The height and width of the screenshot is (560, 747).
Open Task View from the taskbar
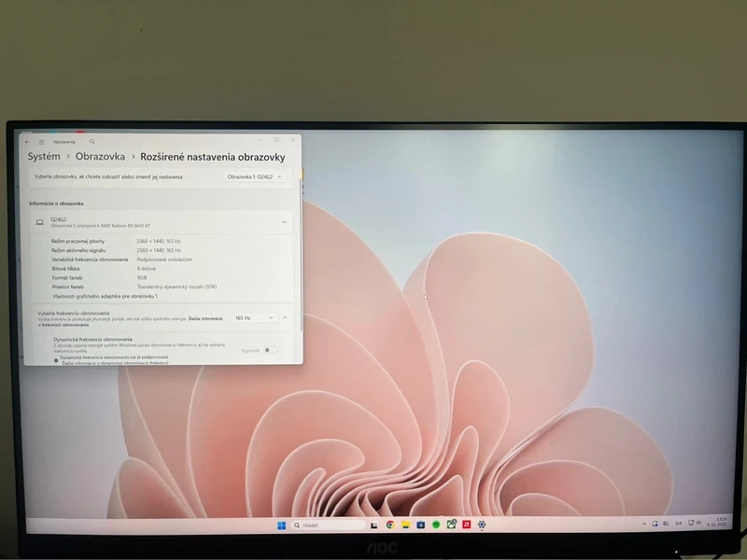pos(374,524)
